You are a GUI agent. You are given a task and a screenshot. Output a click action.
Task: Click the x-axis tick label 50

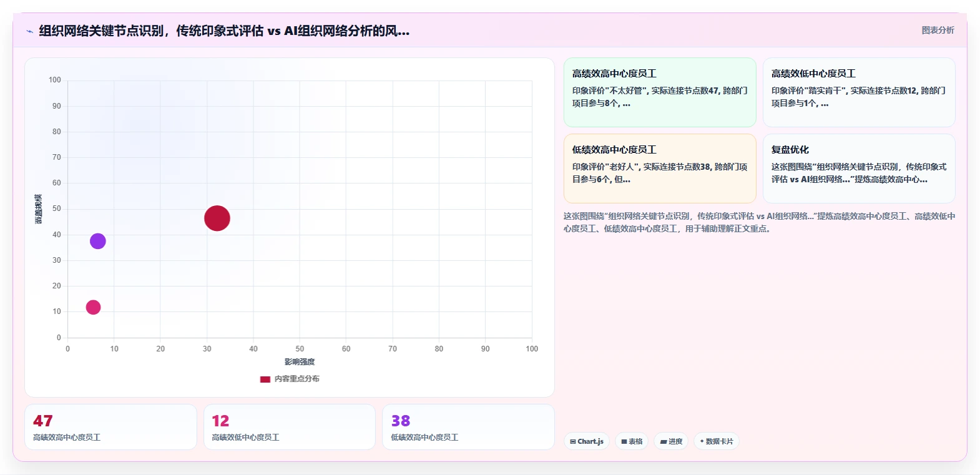pyautogui.click(x=300, y=349)
